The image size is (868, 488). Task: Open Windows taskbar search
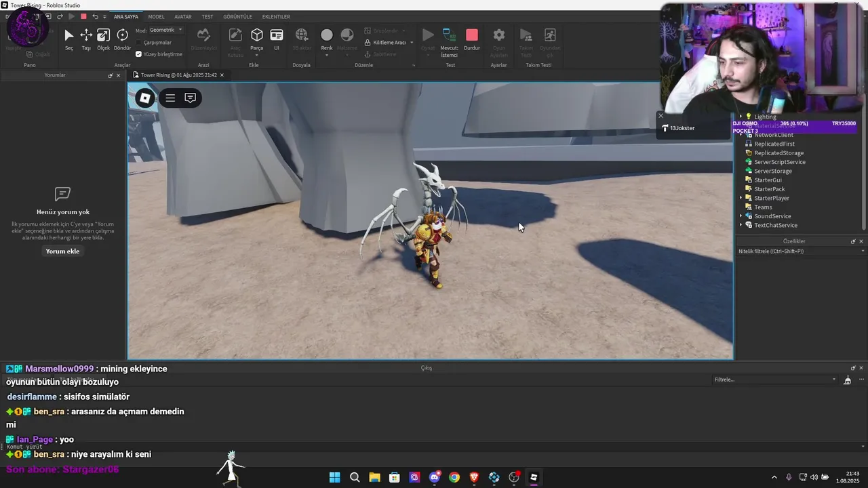355,477
